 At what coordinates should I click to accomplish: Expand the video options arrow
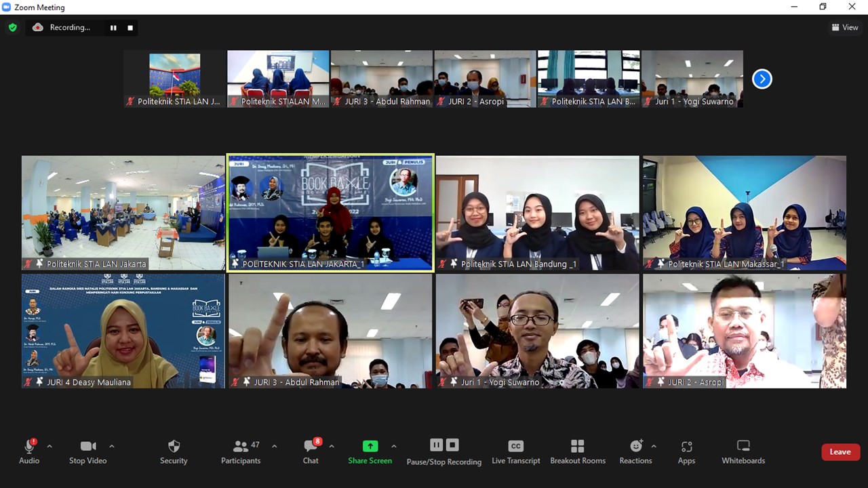click(112, 446)
